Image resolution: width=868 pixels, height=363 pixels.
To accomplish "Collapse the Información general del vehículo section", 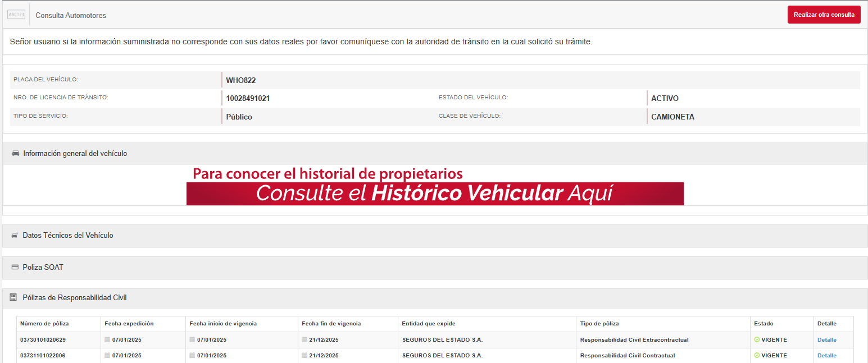I will (75, 153).
